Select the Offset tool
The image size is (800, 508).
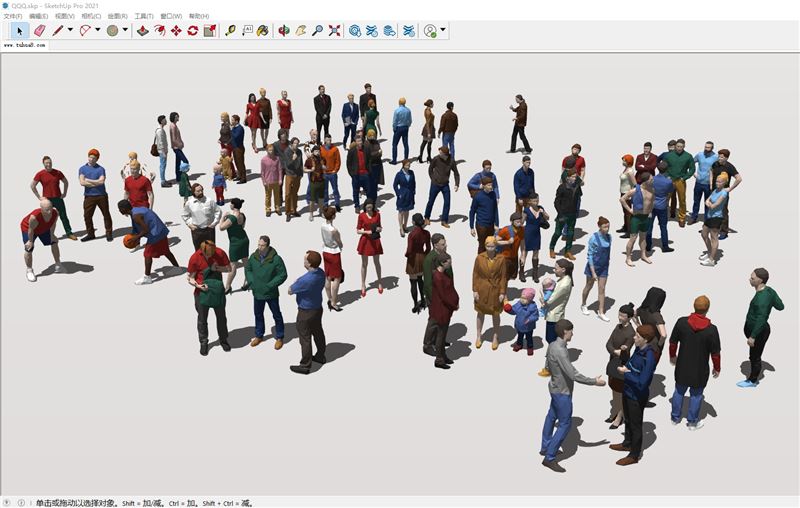pyautogui.click(x=160, y=31)
